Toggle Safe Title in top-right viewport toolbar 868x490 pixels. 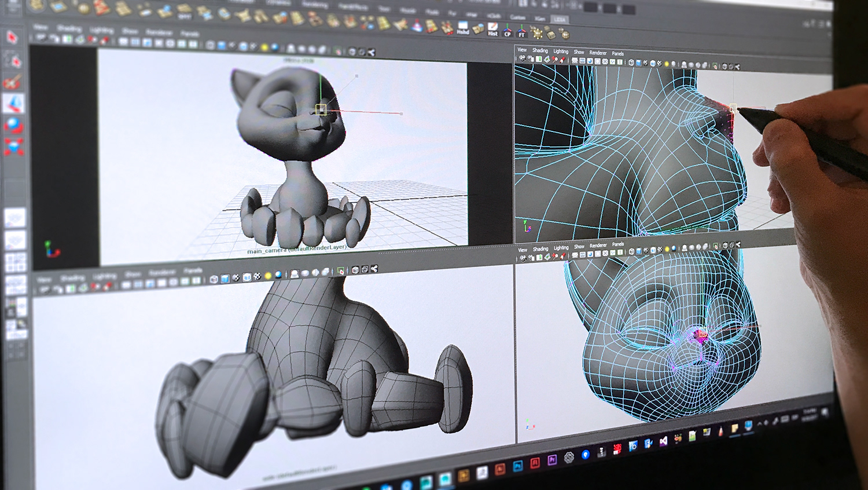click(620, 62)
